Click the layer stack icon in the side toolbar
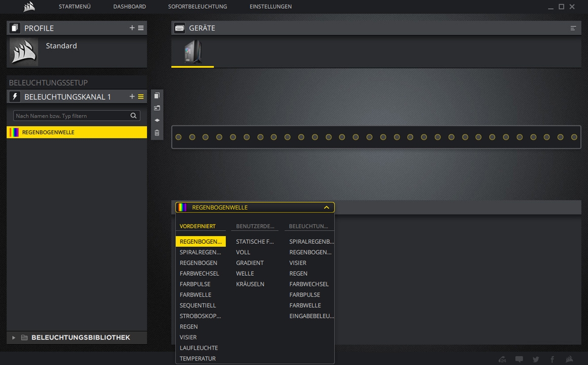This screenshot has height=365, width=588. [x=157, y=121]
